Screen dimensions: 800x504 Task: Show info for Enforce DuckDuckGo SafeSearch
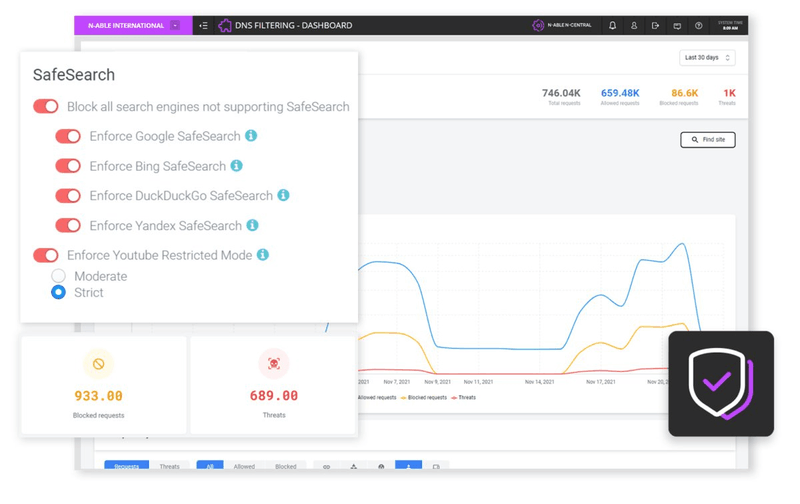click(283, 195)
